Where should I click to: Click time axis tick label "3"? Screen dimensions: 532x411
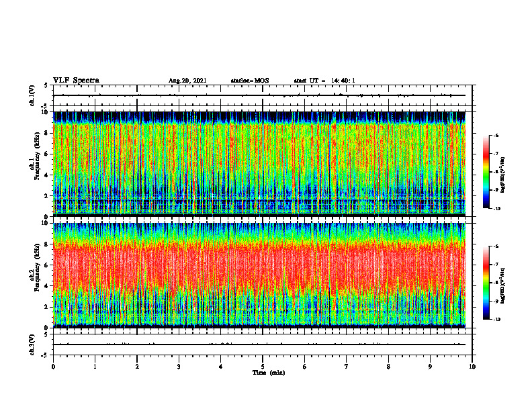tap(179, 367)
